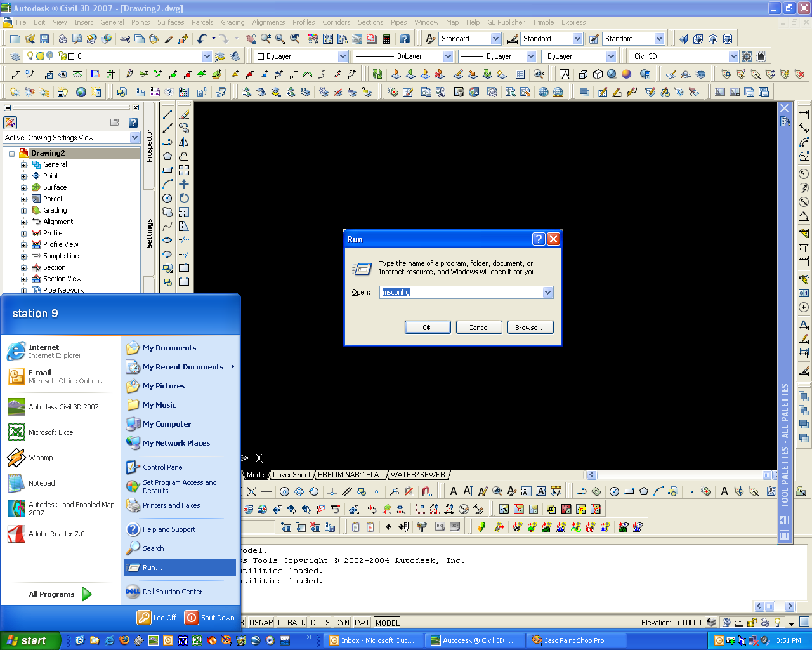Select the Rectangle draw tool

[167, 170]
